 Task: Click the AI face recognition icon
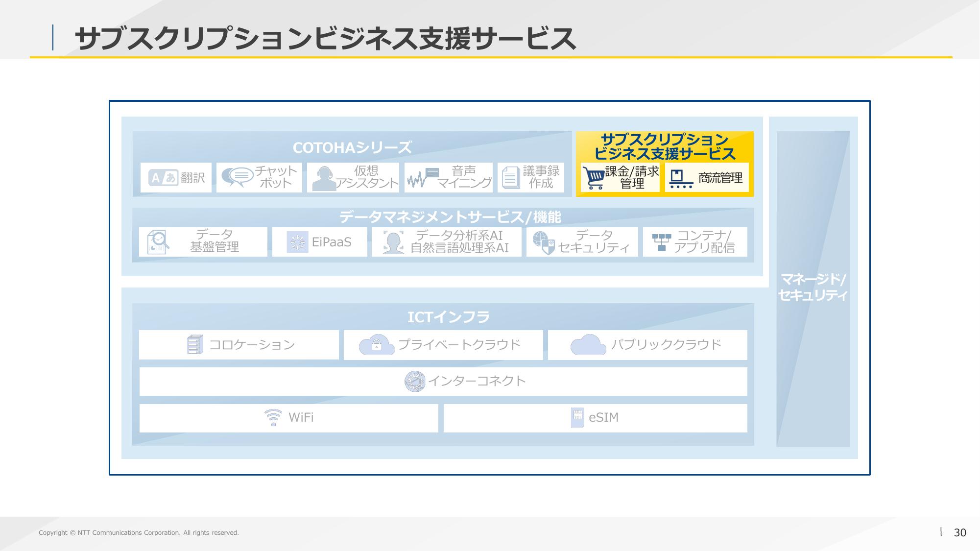pyautogui.click(x=393, y=242)
